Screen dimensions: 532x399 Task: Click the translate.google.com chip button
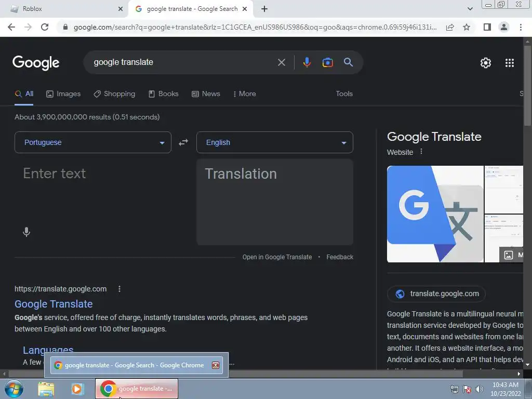pyautogui.click(x=436, y=294)
